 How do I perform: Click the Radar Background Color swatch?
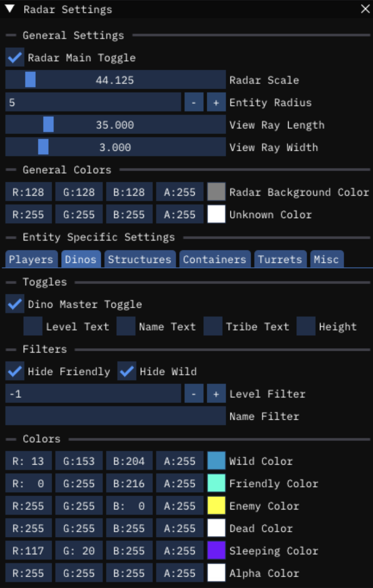[x=216, y=192]
